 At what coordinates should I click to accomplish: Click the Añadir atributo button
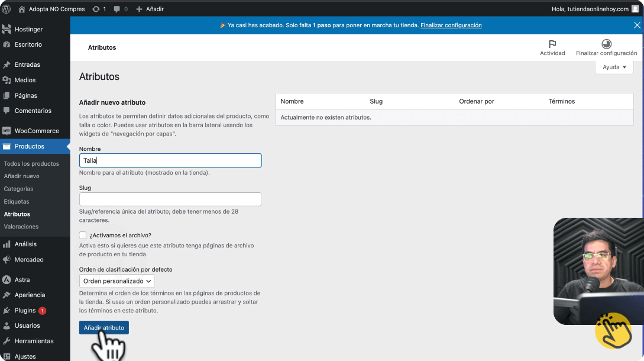(x=104, y=328)
